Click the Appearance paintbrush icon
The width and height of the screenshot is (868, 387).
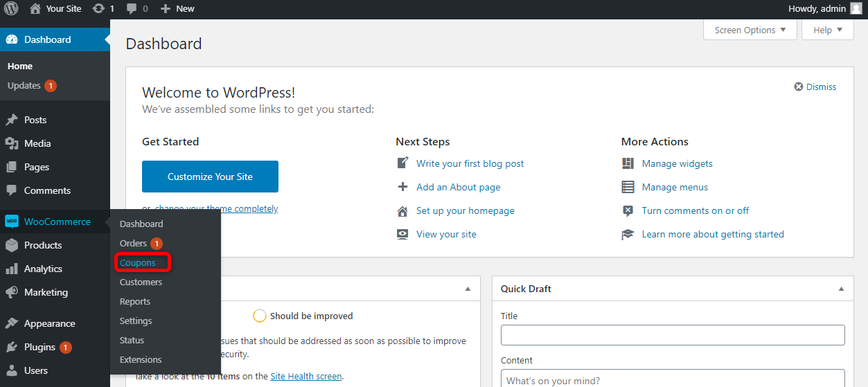12,323
